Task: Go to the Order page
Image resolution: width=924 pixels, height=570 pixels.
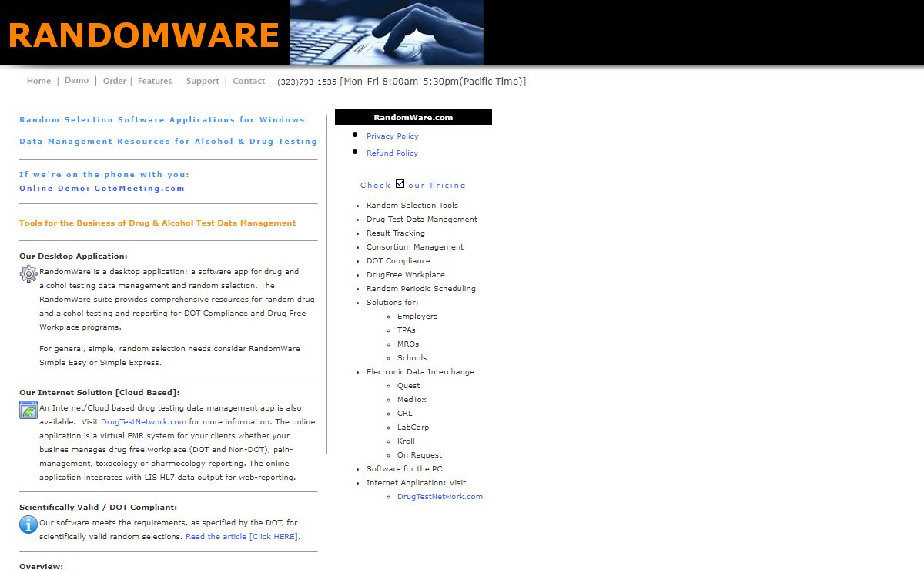Action: 115,81
